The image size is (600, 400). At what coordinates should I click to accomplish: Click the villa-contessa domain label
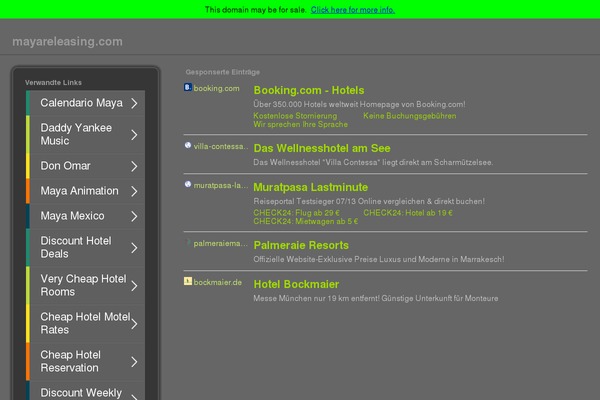[221, 146]
